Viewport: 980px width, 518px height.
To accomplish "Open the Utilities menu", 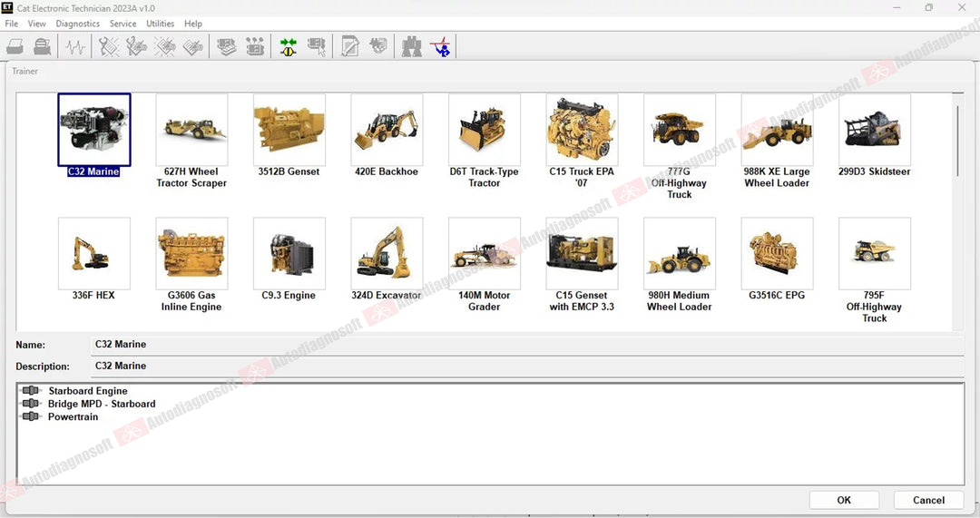I will [160, 24].
